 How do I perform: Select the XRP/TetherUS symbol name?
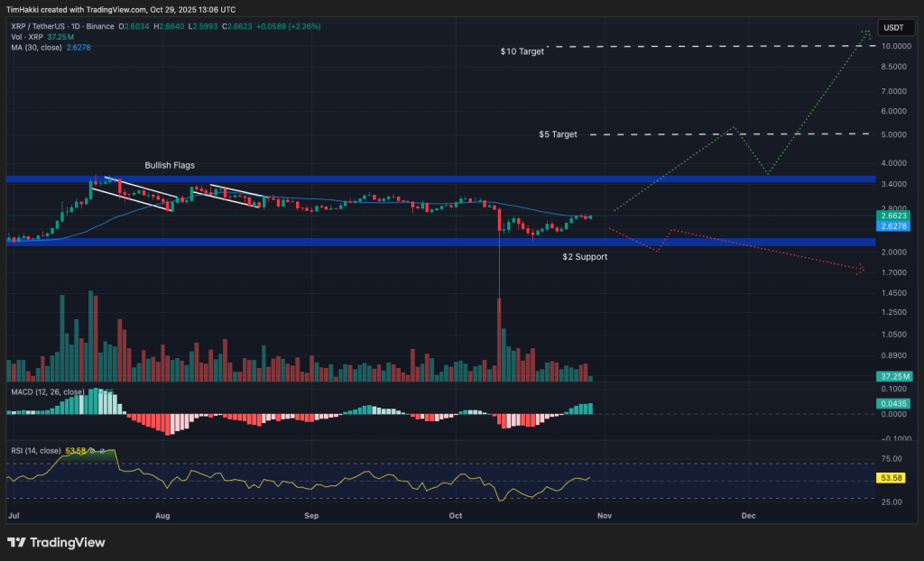coord(36,27)
